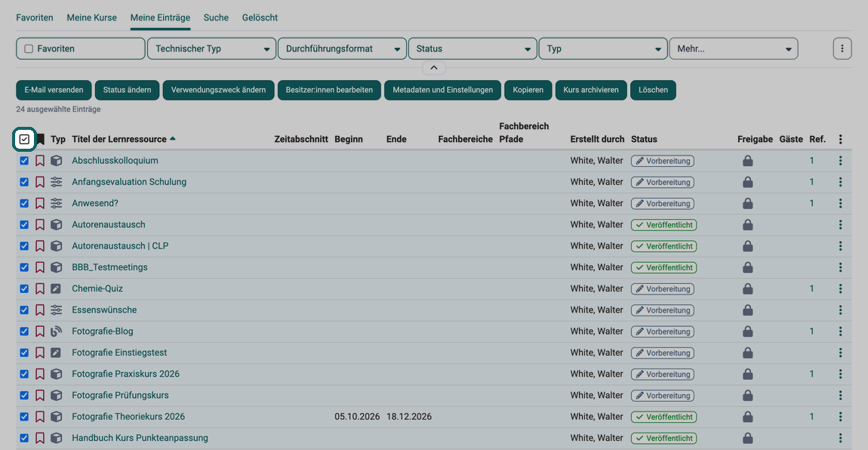Click the bookmark column header icon
The image size is (868, 450).
pos(41,140)
